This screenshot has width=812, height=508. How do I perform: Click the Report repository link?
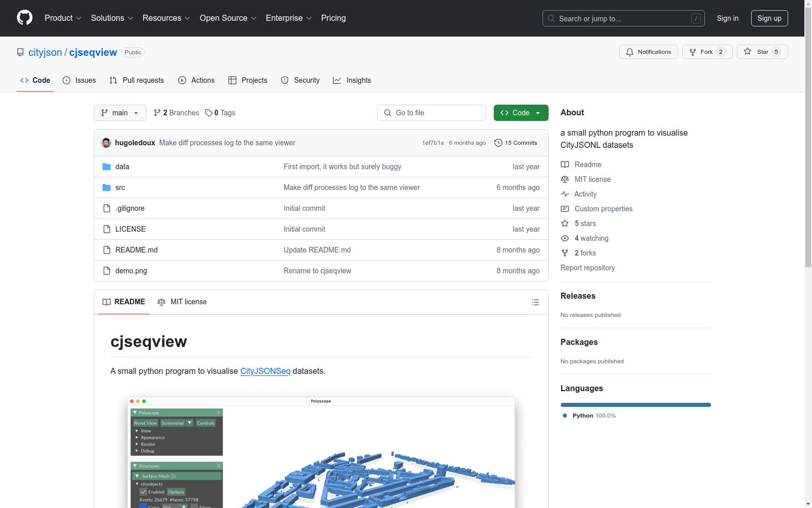tap(588, 268)
